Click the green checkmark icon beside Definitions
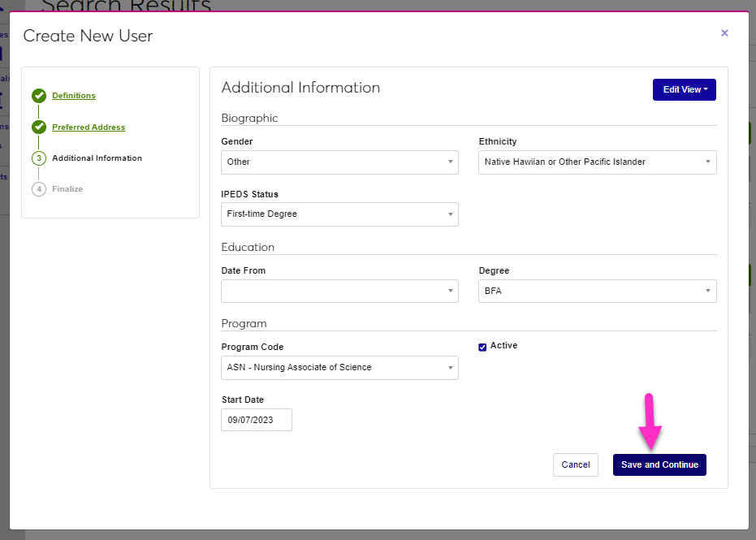The height and width of the screenshot is (540, 756). pos(39,96)
